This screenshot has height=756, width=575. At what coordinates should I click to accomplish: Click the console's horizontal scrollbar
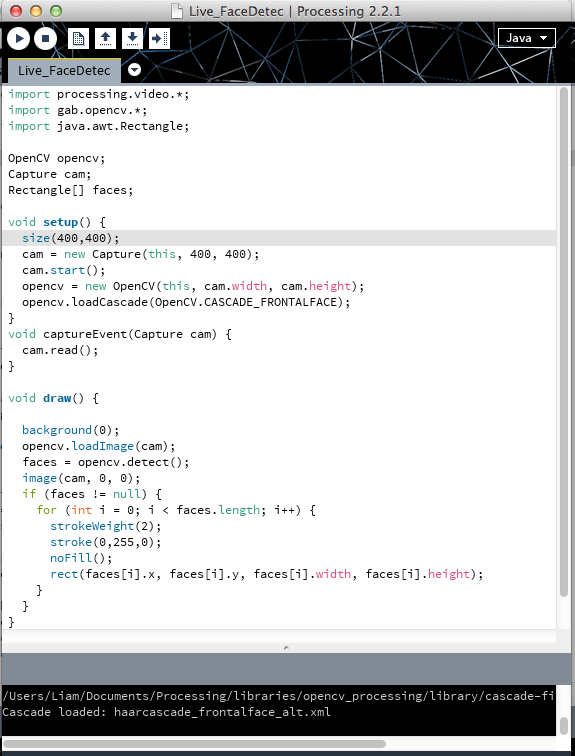point(194,743)
